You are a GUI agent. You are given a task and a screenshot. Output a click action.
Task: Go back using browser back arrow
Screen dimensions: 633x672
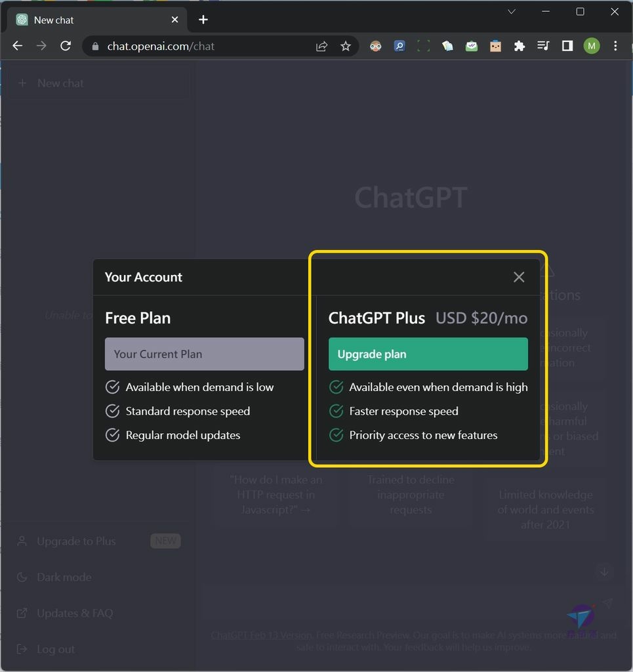pyautogui.click(x=18, y=46)
